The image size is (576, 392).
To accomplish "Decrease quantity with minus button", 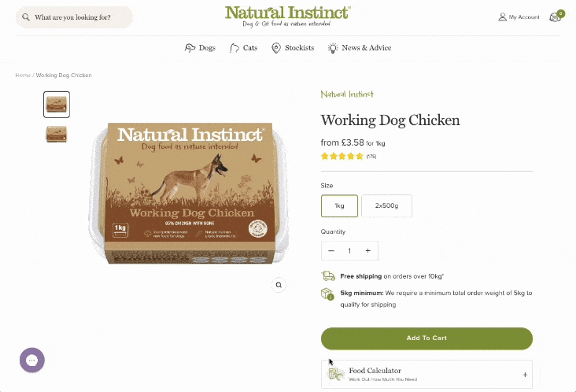I will [331, 251].
